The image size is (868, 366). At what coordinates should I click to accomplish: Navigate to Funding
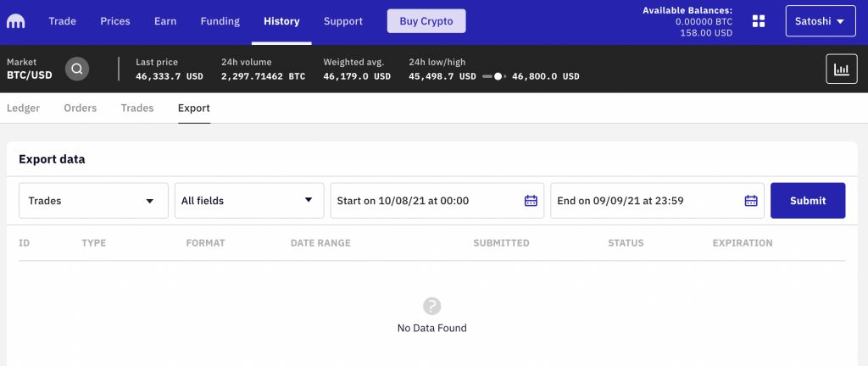click(x=220, y=21)
